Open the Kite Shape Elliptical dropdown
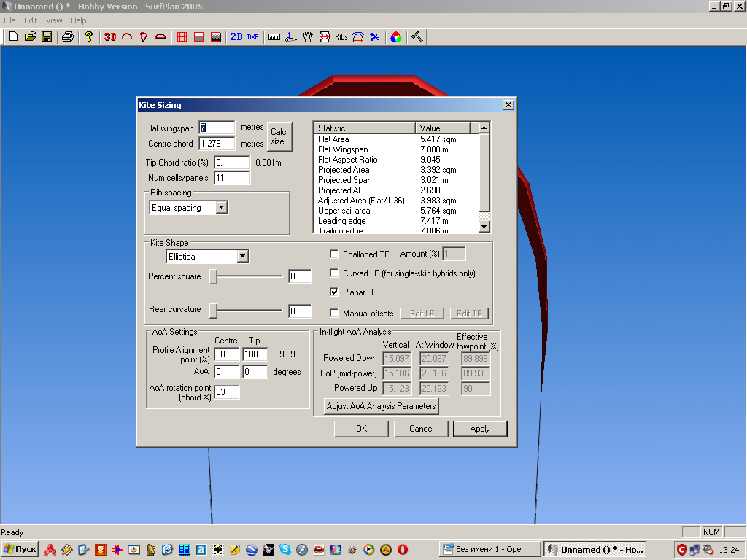This screenshot has width=747, height=560. click(x=243, y=257)
